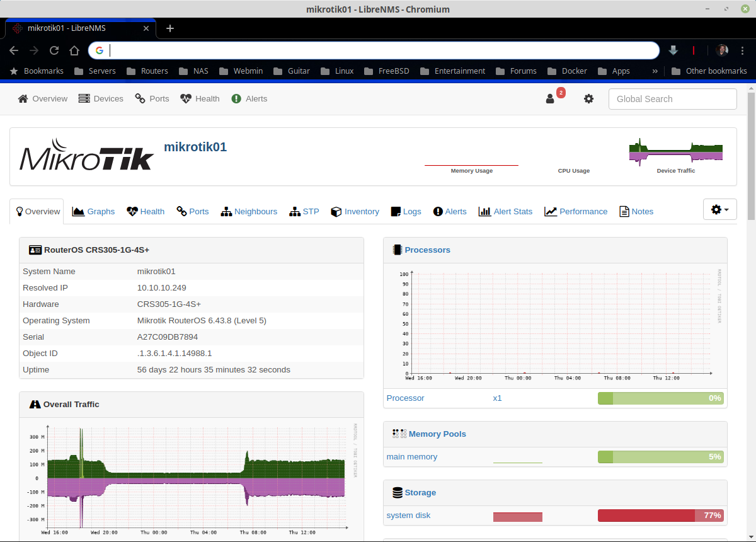
Task: Click the Processors chip icon
Action: (397, 250)
